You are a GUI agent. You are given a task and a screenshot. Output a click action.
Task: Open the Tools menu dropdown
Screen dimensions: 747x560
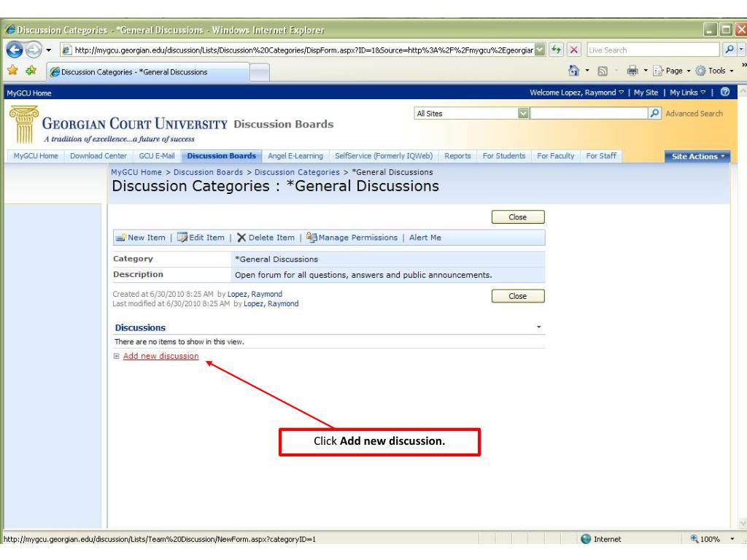pos(715,71)
